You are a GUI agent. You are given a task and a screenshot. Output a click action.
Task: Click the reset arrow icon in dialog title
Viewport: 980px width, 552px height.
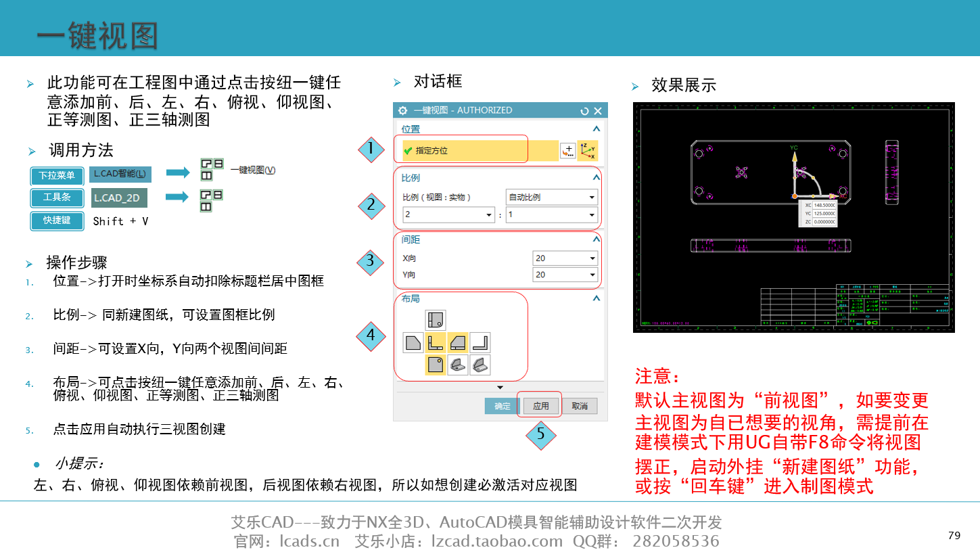click(584, 110)
